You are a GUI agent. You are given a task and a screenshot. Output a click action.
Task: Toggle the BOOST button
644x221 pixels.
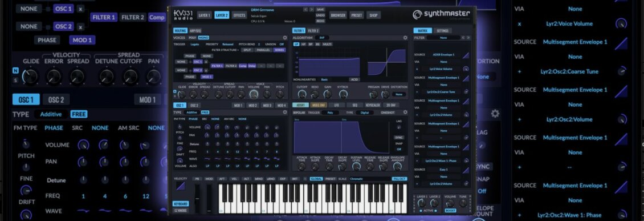(450, 211)
